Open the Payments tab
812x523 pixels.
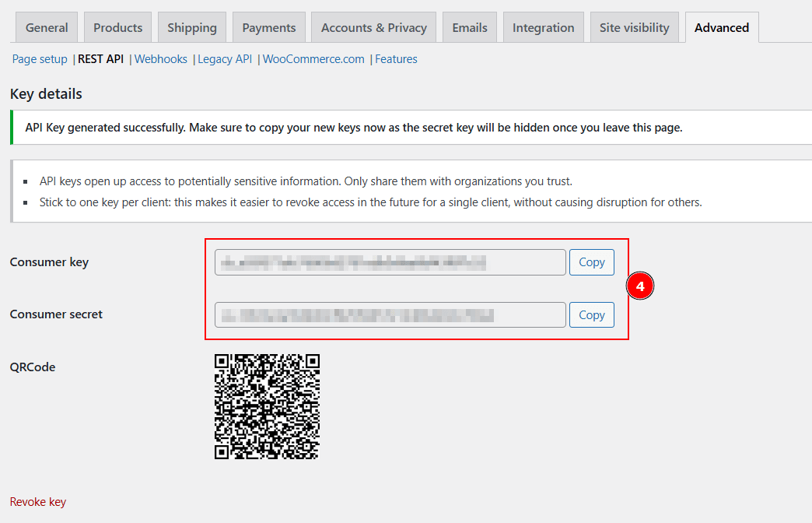(x=268, y=28)
